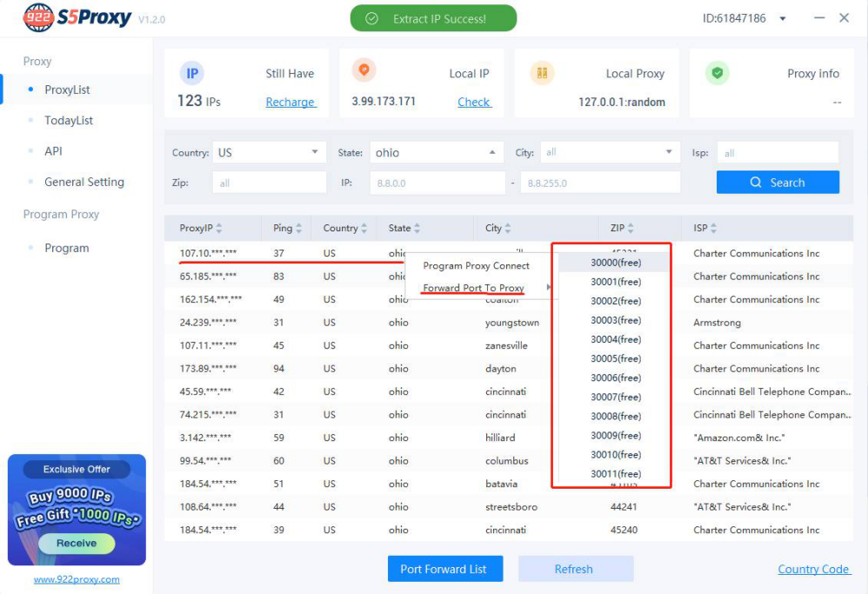Screen dimensions: 868x594
Task: Click the Local Proxy server icon
Action: click(542, 73)
